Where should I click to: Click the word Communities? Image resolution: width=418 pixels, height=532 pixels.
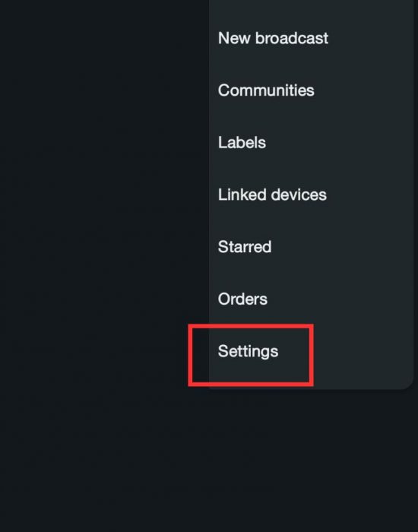[266, 90]
